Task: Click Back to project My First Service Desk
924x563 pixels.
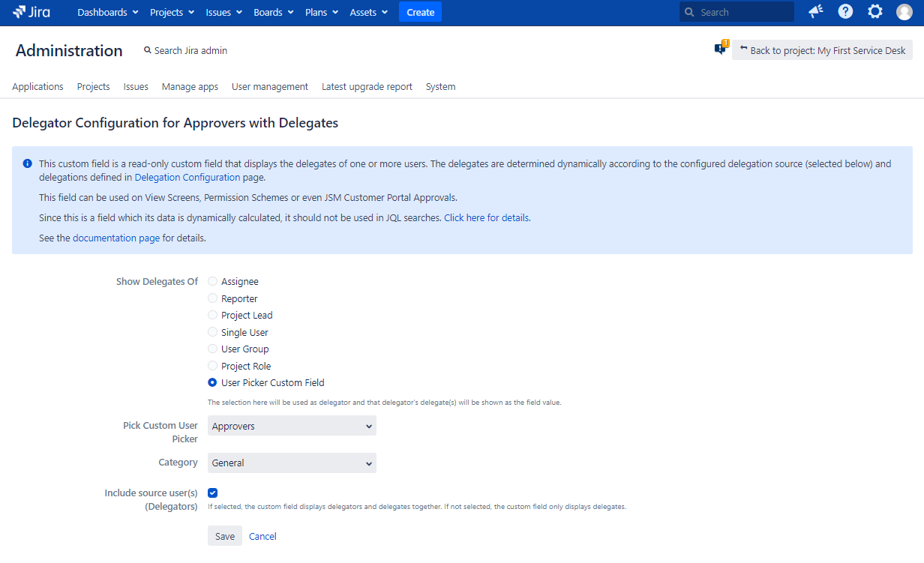Action: pos(822,50)
